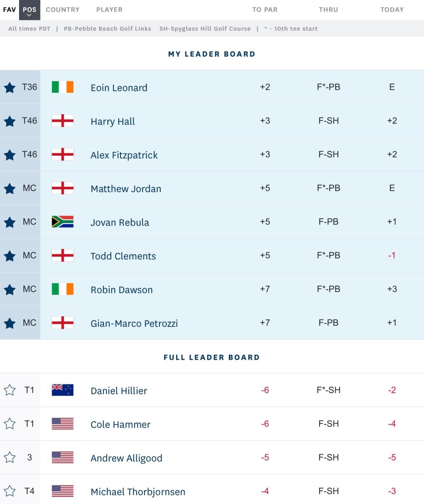The width and height of the screenshot is (424, 504).
Task: Sort by the TODAY column header
Action: click(x=392, y=10)
